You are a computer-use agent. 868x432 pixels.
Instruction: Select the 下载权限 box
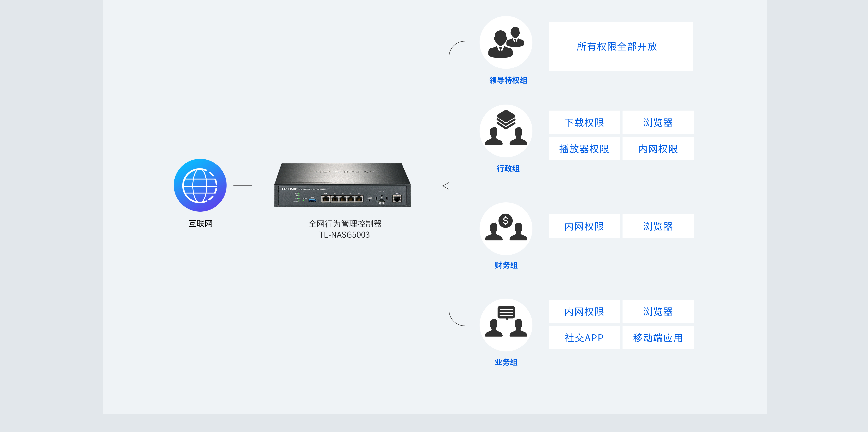pos(584,122)
